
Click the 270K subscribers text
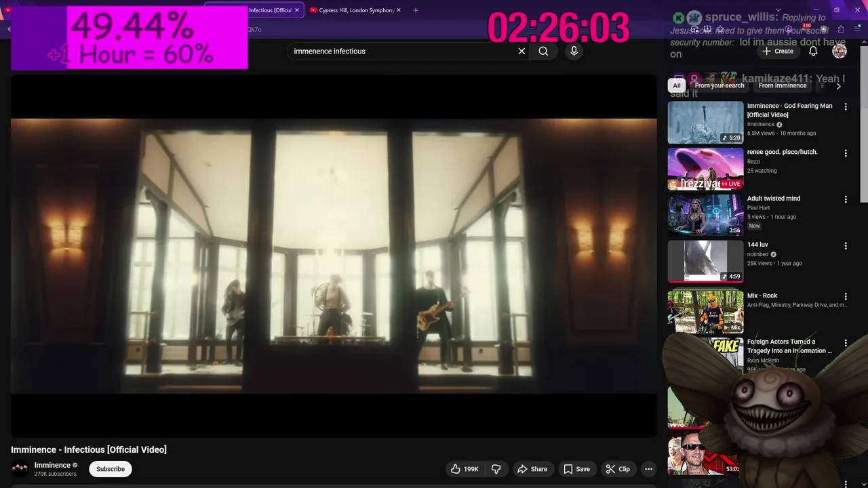click(x=56, y=474)
